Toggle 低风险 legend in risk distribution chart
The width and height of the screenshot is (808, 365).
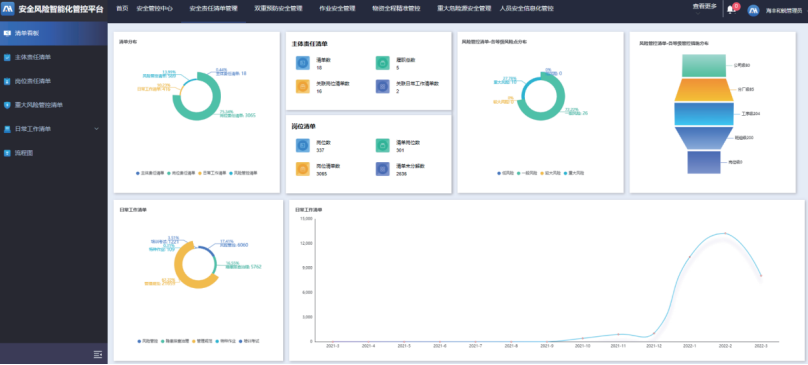click(x=506, y=173)
